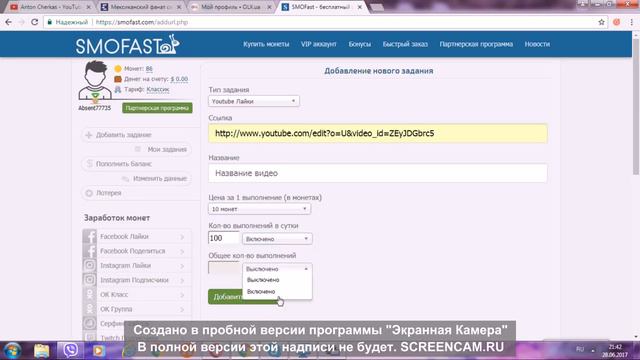640x360 pixels.
Task: Click the Facebook icon next to Facebook Поделиться
Action: click(90, 251)
